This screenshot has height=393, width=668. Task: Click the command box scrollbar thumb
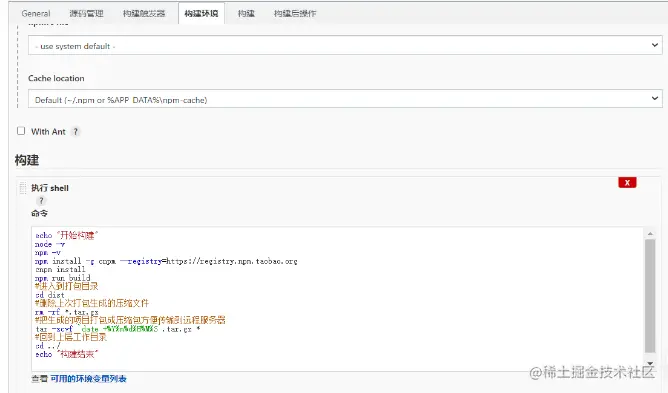pyautogui.click(x=650, y=296)
